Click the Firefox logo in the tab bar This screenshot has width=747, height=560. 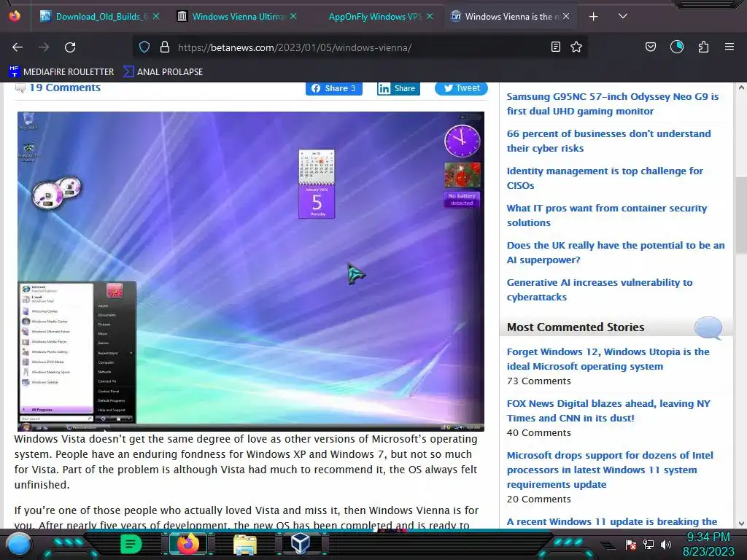coord(15,16)
